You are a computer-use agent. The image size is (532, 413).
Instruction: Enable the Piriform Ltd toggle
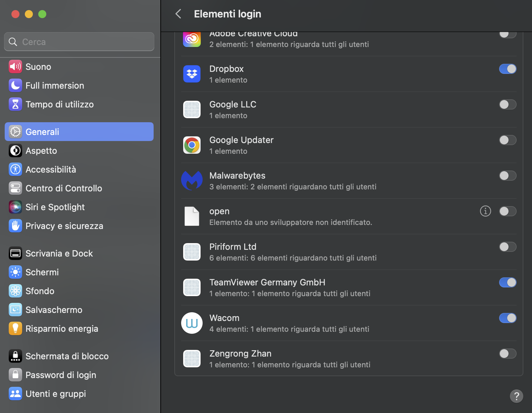click(x=508, y=247)
